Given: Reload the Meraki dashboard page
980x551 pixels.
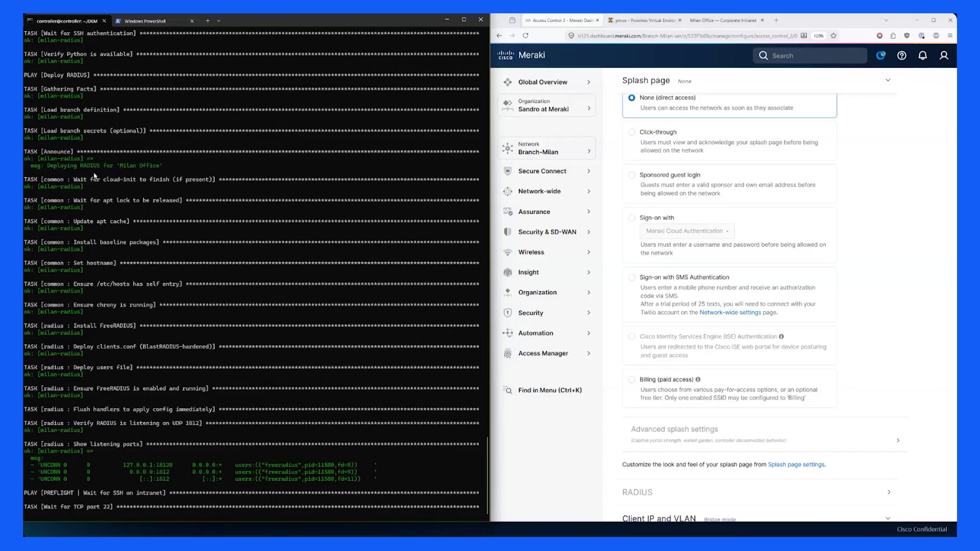Looking at the screenshot, I should click(525, 36).
